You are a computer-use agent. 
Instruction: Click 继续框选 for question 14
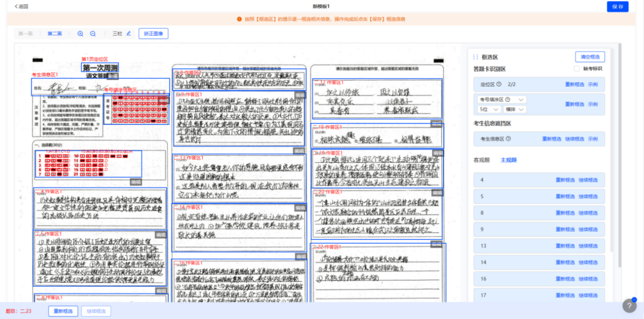click(588, 262)
